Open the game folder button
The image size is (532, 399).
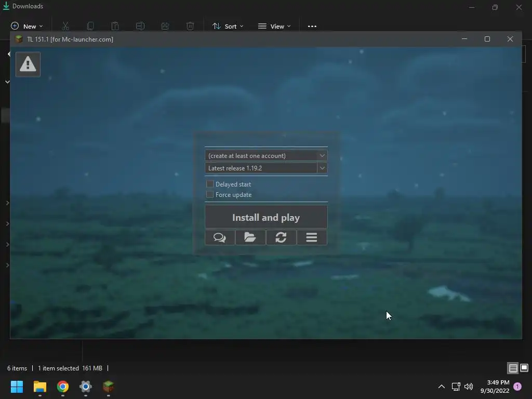coord(250,237)
